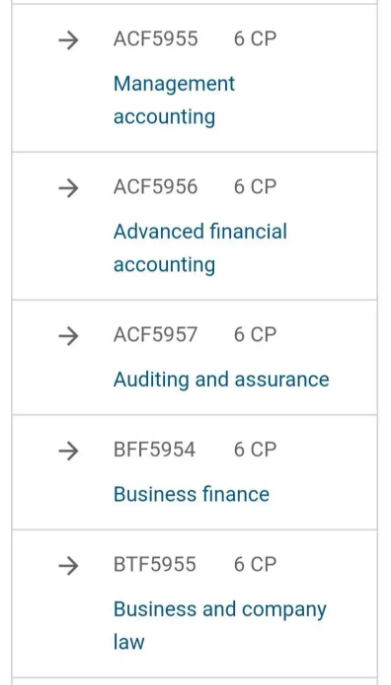Click the arrow icon beside BFF5954
The width and height of the screenshot is (391, 685).
point(69,451)
